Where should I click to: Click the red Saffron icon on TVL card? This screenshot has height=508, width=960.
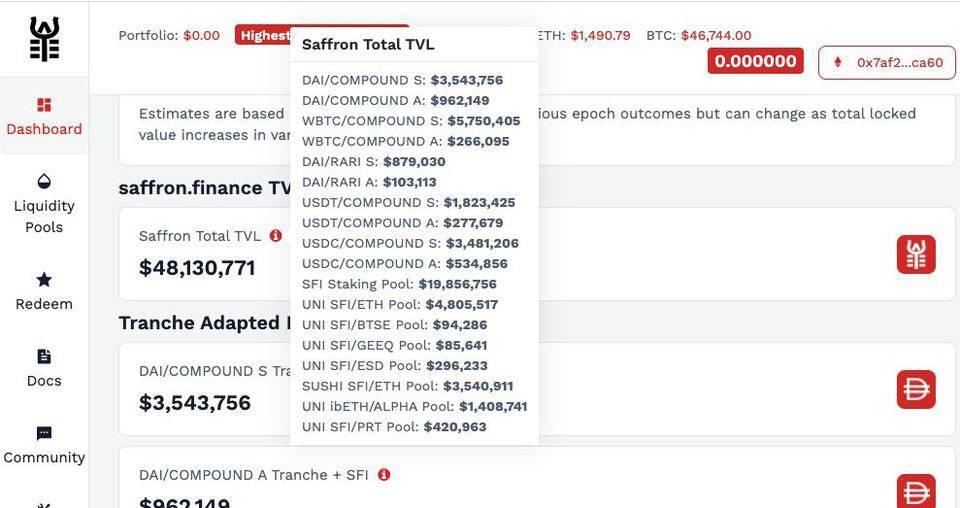(x=916, y=254)
